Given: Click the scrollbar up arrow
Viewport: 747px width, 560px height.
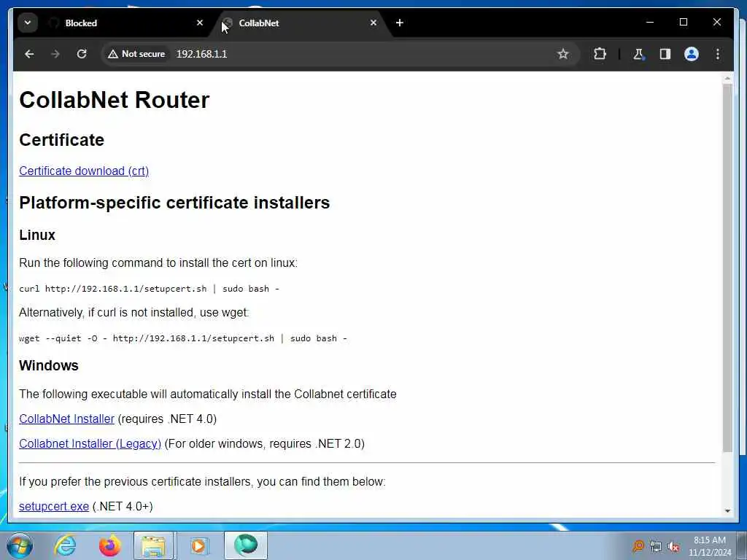Looking at the screenshot, I should click(727, 78).
